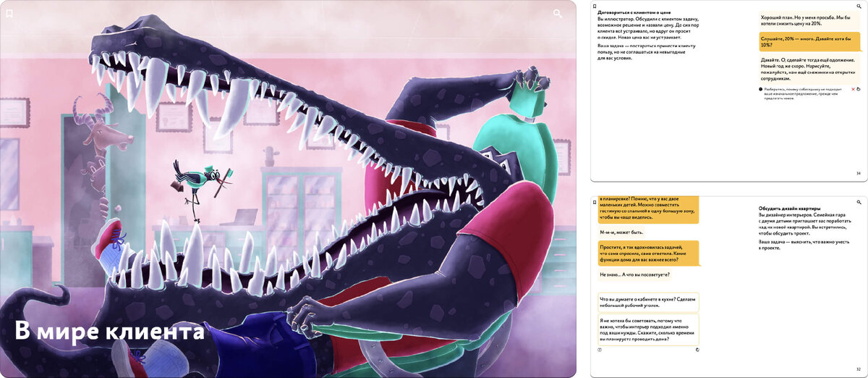The image size is (868, 378).
Task: Choose the answer 'Что вы думаете о кабинете в кухне?'
Action: pos(648,302)
